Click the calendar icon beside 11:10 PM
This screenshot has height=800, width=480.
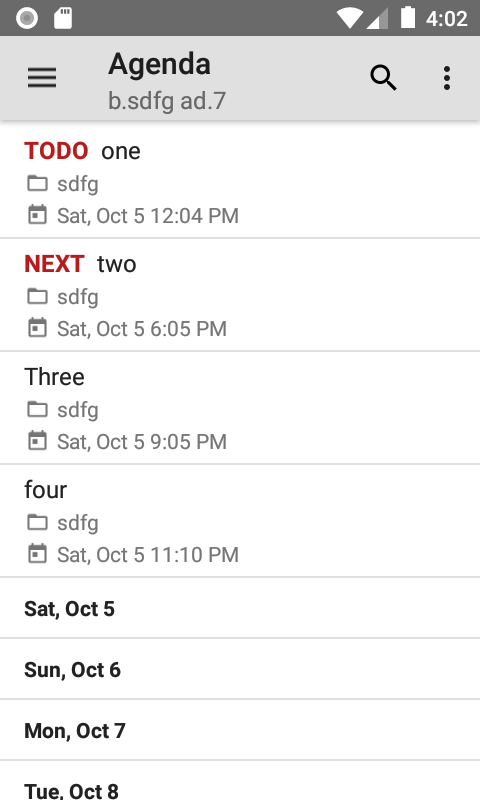(x=37, y=554)
